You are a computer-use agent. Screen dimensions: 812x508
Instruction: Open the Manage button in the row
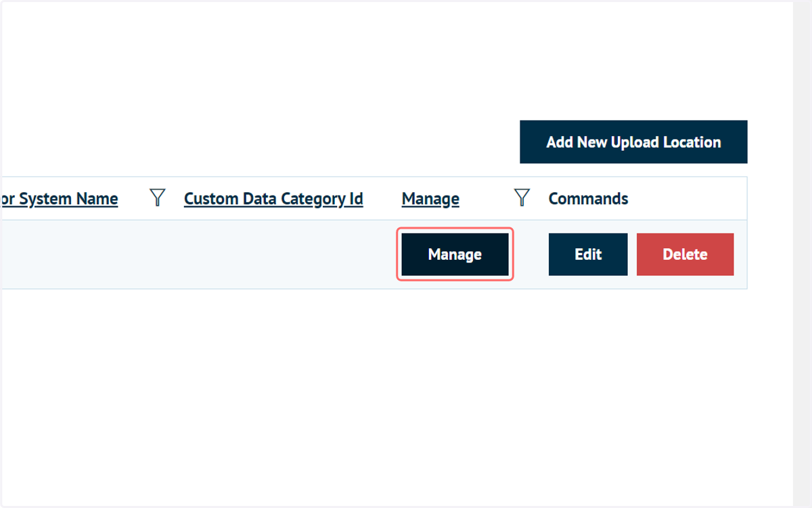455,254
